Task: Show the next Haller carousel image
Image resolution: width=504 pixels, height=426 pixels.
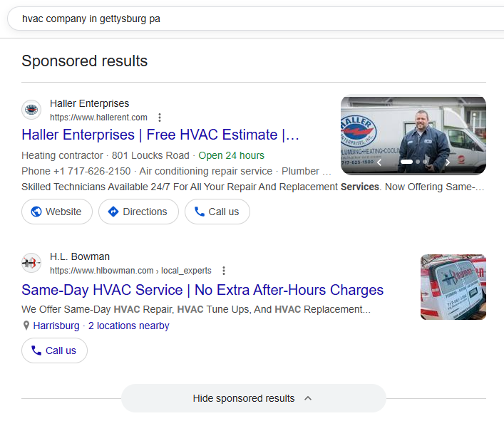Action: [448, 162]
